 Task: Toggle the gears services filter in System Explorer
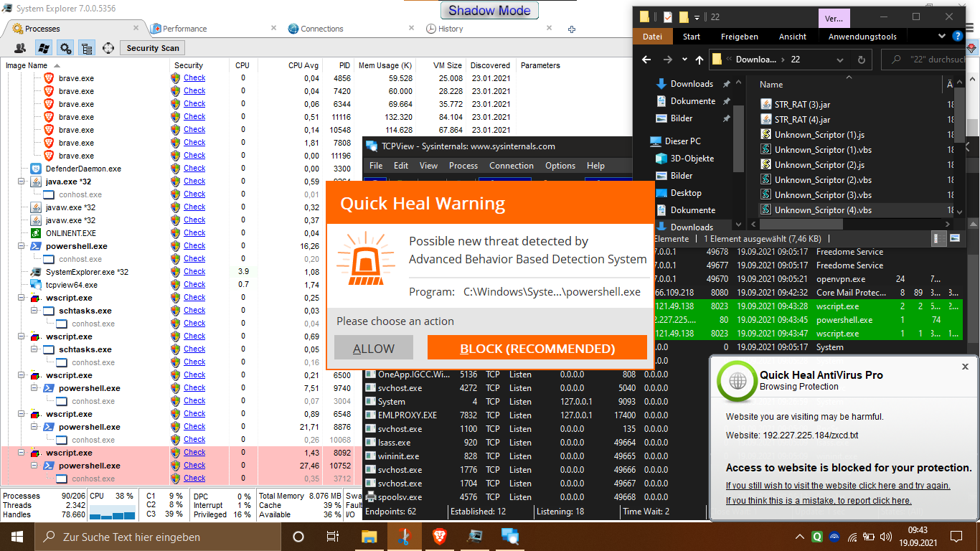[x=65, y=48]
